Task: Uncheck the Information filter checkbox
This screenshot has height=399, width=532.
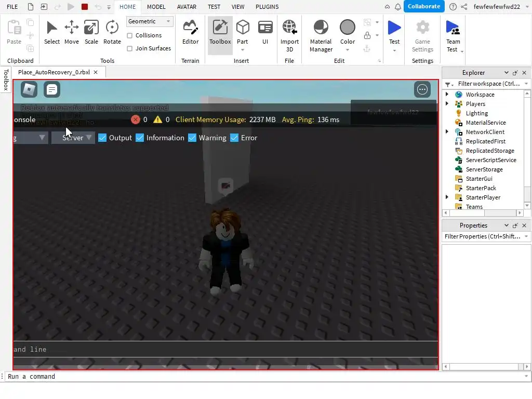Action: pyautogui.click(x=140, y=138)
